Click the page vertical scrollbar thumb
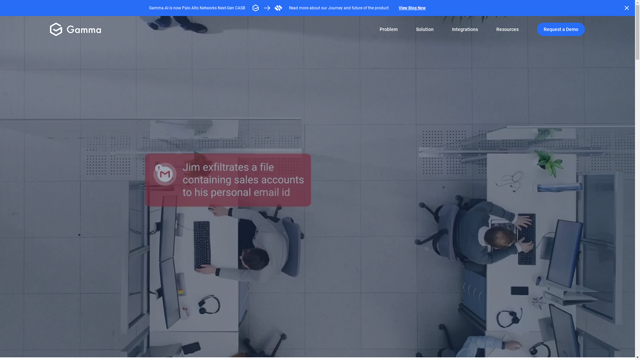 point(637,31)
